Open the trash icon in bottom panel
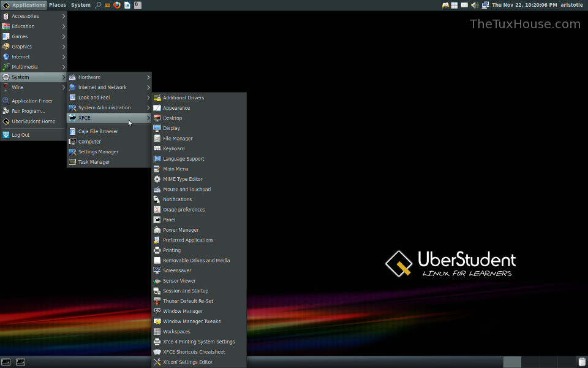Screen dimensions: 588x368 (581, 362)
